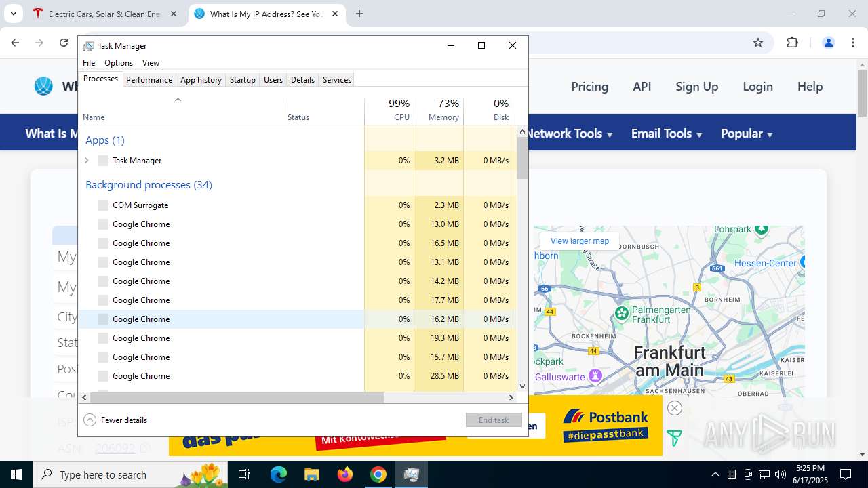Collapse view with Fewer details
The height and width of the screenshot is (488, 868).
[115, 420]
